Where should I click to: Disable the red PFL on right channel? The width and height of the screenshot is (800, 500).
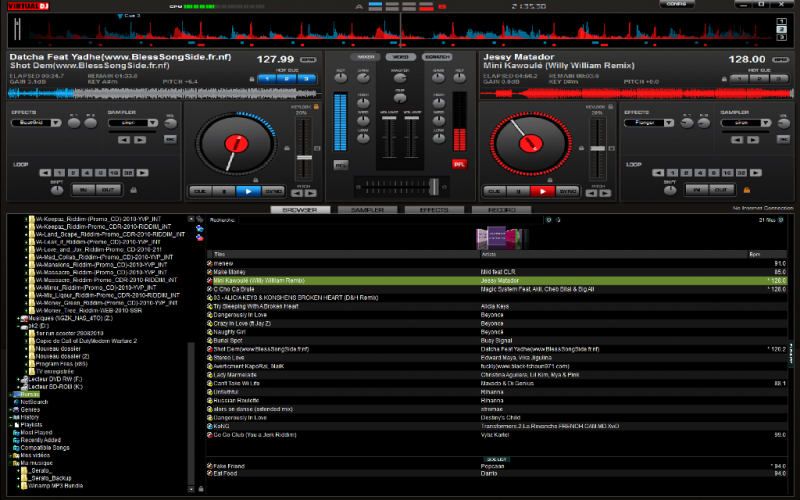pyautogui.click(x=459, y=164)
